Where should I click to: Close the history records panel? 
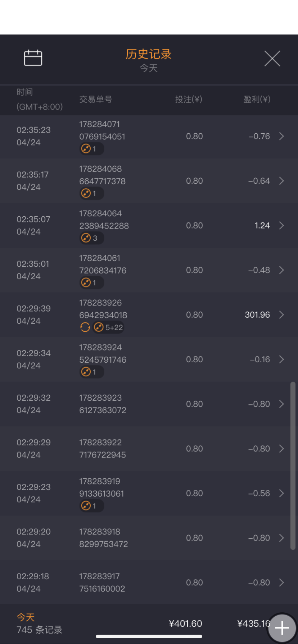(x=272, y=59)
